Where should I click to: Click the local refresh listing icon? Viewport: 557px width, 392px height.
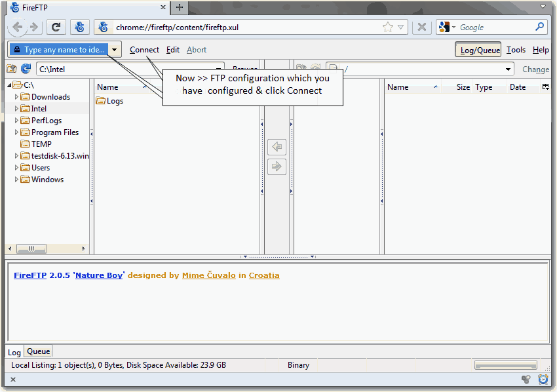click(x=26, y=69)
